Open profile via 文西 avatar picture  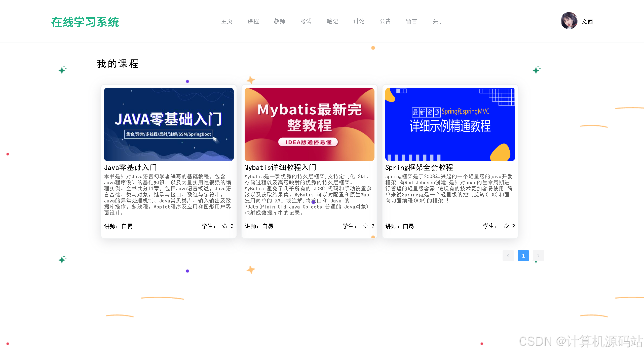569,21
